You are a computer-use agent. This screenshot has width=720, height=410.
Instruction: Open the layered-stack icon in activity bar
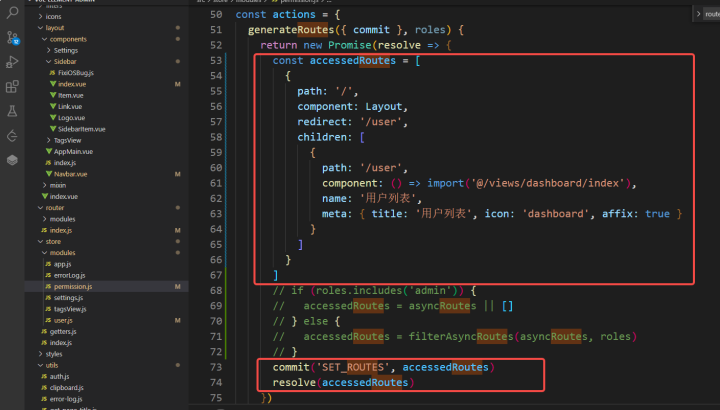pos(12,160)
